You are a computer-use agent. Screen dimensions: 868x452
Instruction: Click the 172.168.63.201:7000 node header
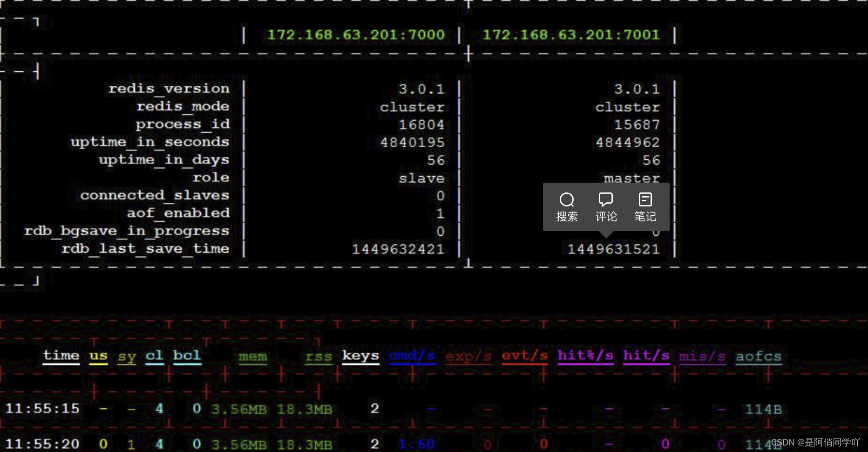[356, 35]
